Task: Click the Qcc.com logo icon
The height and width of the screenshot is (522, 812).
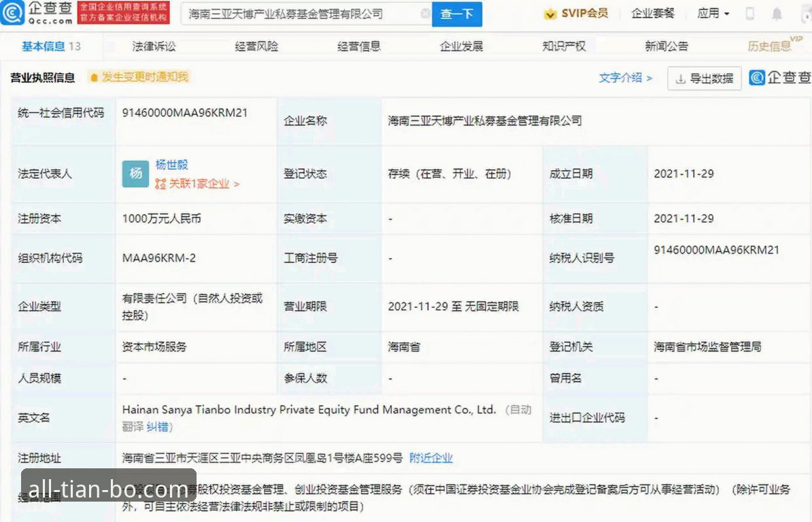Action: pos(12,12)
